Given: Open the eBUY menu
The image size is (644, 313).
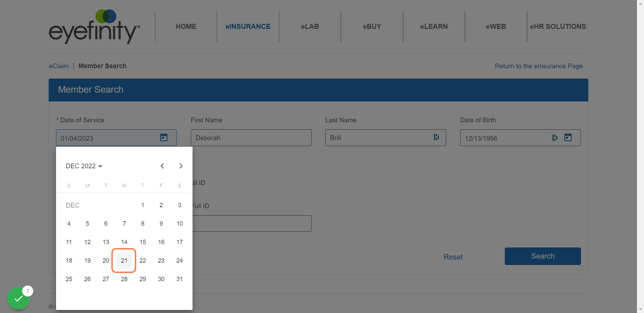Looking at the screenshot, I should (372, 27).
